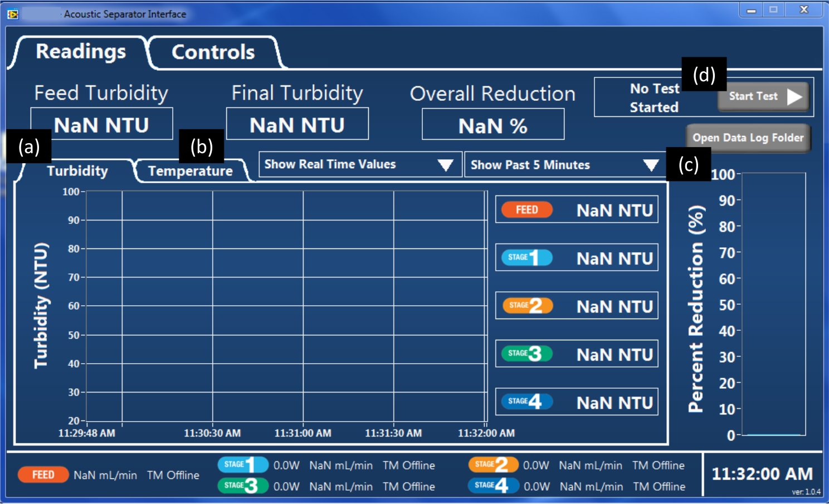Click the Stage 1 badge in status bar
The image size is (829, 504).
(242, 464)
